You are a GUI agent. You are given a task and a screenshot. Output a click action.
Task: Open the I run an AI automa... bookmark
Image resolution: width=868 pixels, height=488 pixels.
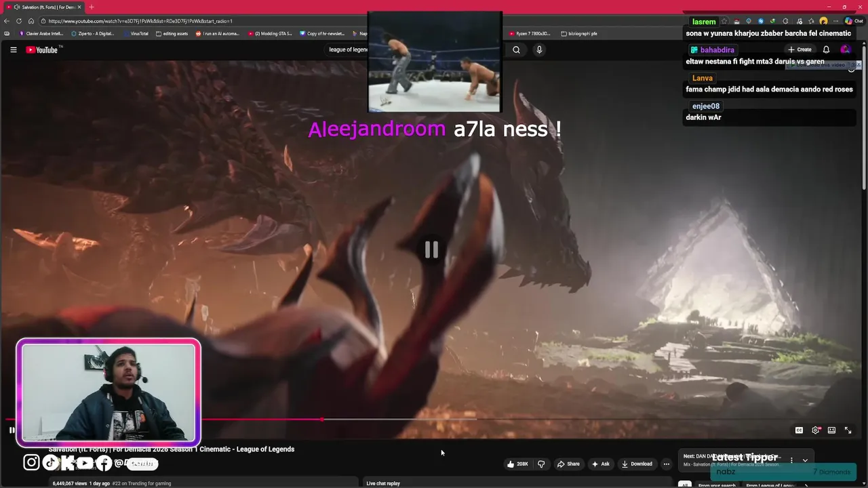coord(218,33)
